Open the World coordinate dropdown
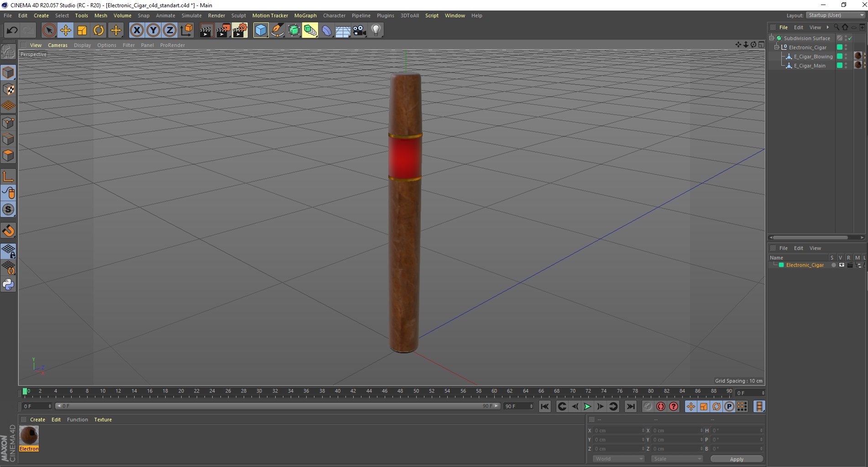Viewport: 868px width, 467px height. click(618, 459)
